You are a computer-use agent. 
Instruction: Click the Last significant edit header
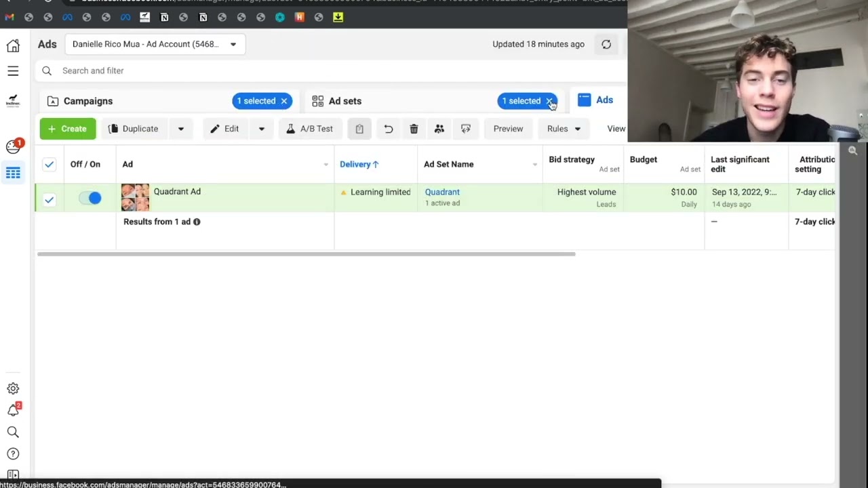tap(740, 164)
